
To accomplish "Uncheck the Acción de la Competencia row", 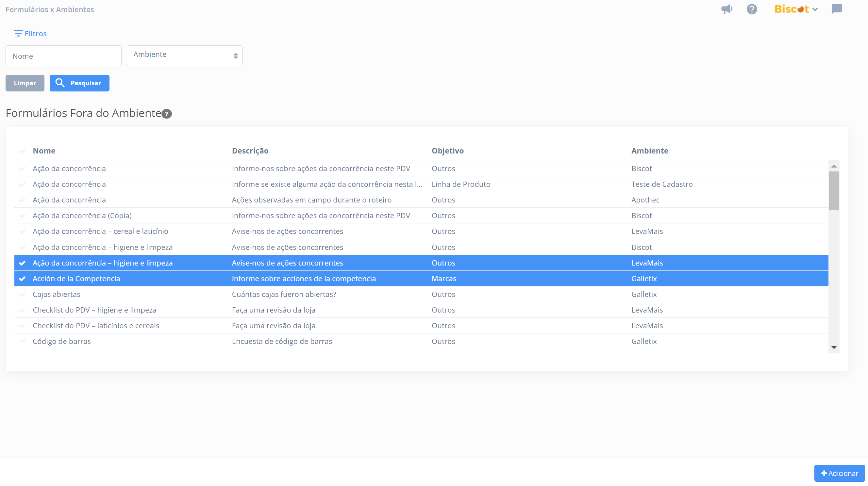I will [x=22, y=279].
